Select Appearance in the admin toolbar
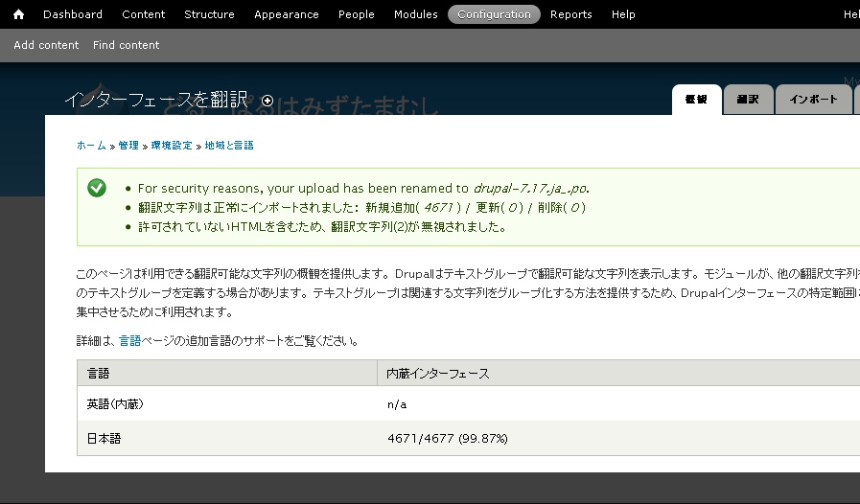Image resolution: width=860 pixels, height=504 pixels. point(287,14)
